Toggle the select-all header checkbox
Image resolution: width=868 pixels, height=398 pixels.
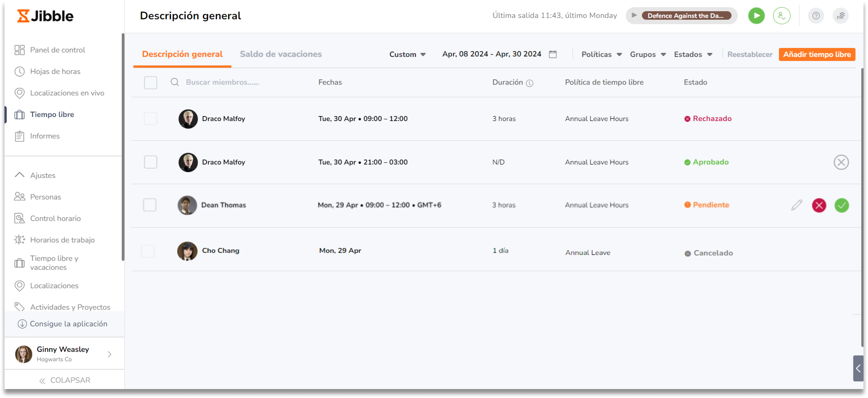(x=151, y=82)
